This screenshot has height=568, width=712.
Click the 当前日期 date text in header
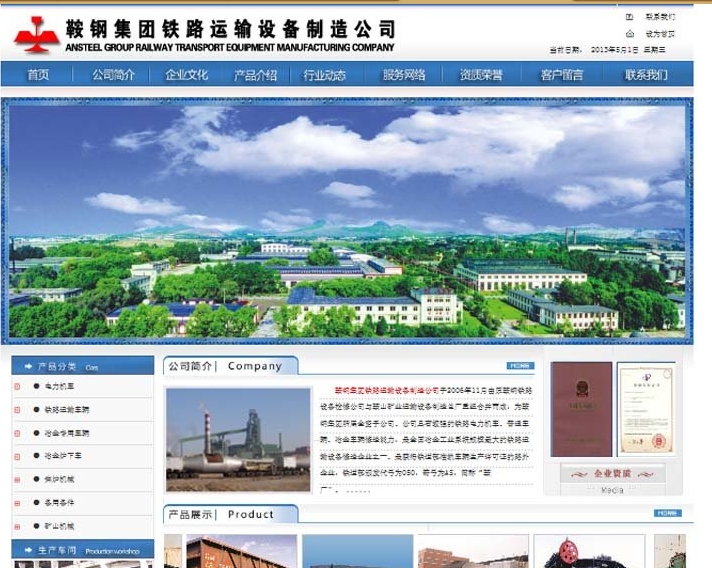(x=608, y=50)
